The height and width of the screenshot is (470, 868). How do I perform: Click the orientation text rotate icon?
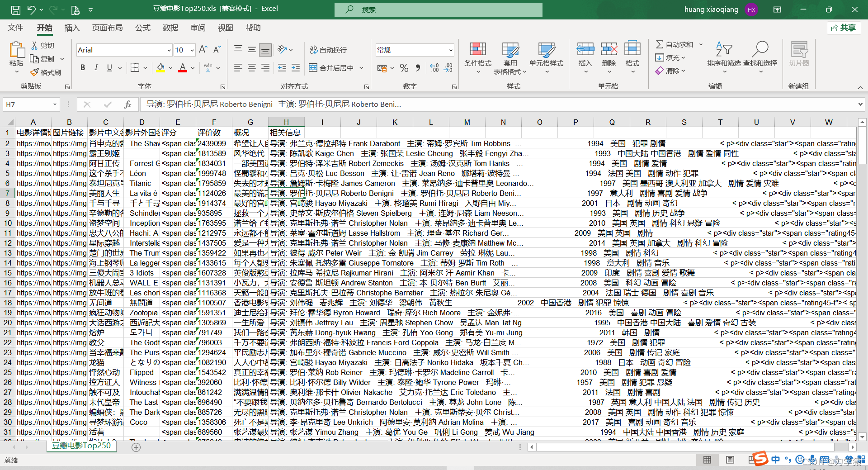(x=283, y=49)
